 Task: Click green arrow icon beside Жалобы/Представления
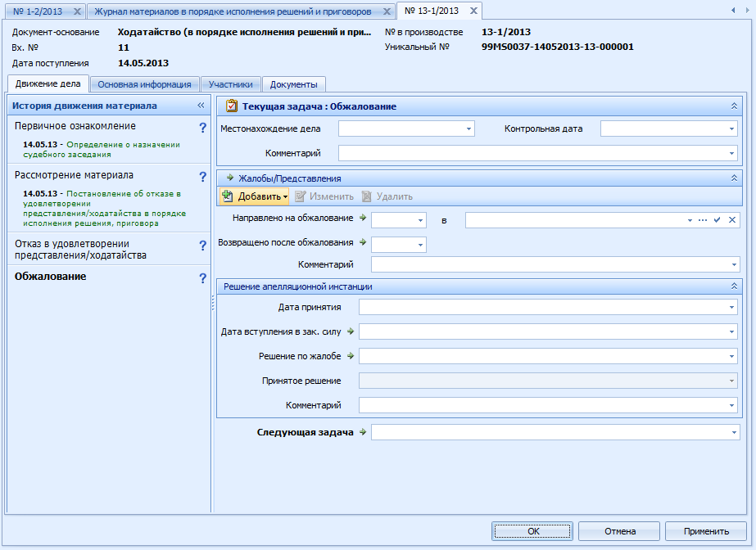tap(230, 178)
